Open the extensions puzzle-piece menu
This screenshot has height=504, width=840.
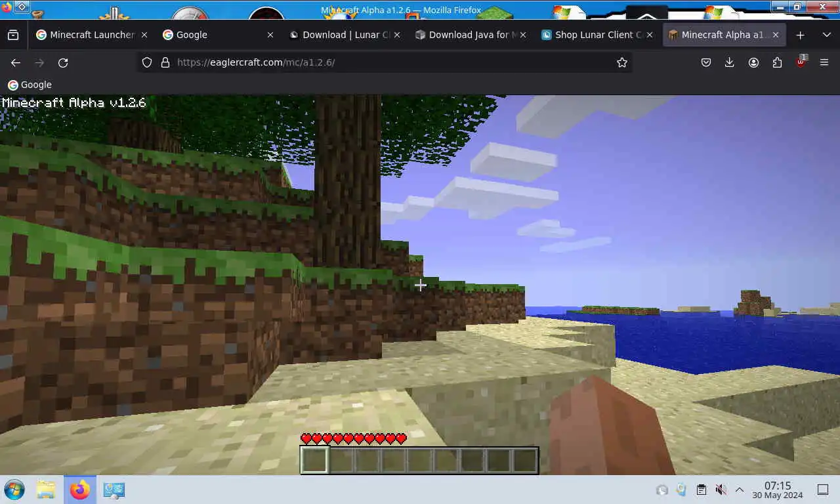(777, 62)
